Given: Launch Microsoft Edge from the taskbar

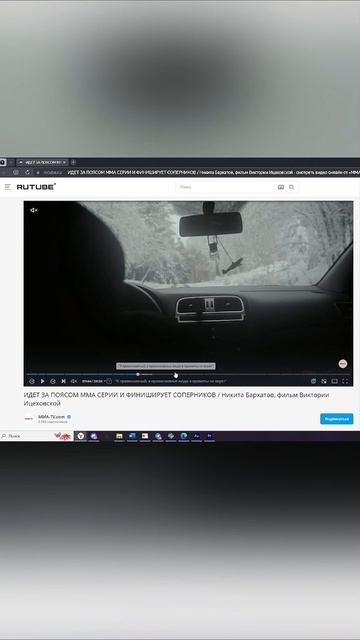Looking at the screenshot, I should (x=184, y=436).
